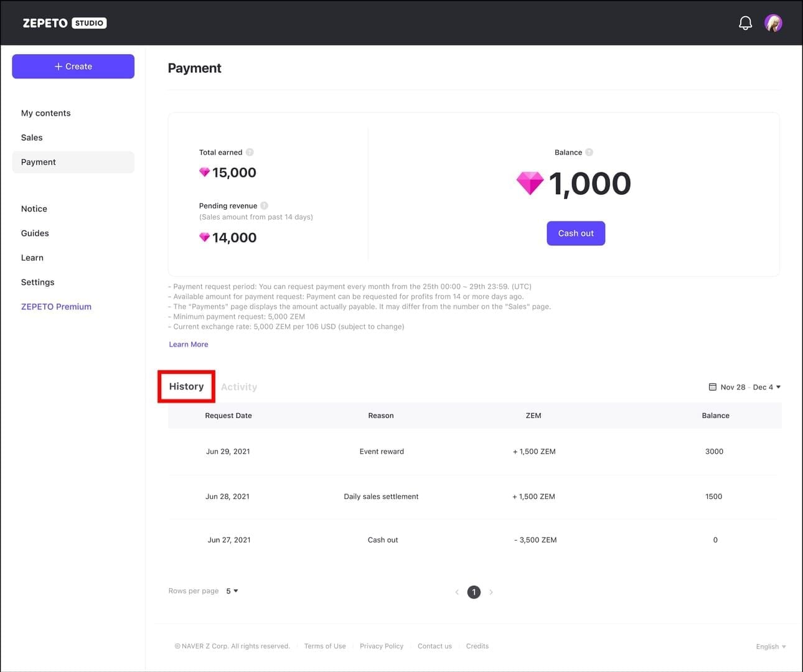The width and height of the screenshot is (803, 672).
Task: Click the previous page arrow
Action: coord(456,592)
